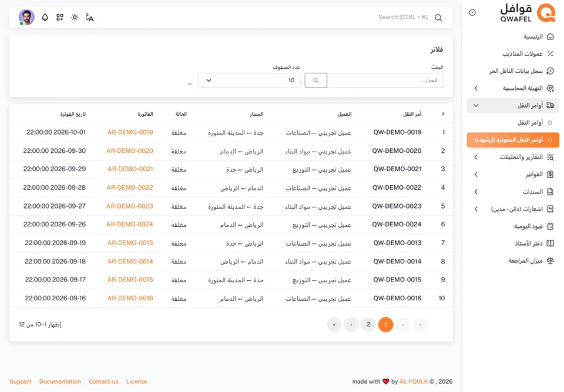
Task: Click the truck icon for أوامر النقل
Action: point(550,105)
